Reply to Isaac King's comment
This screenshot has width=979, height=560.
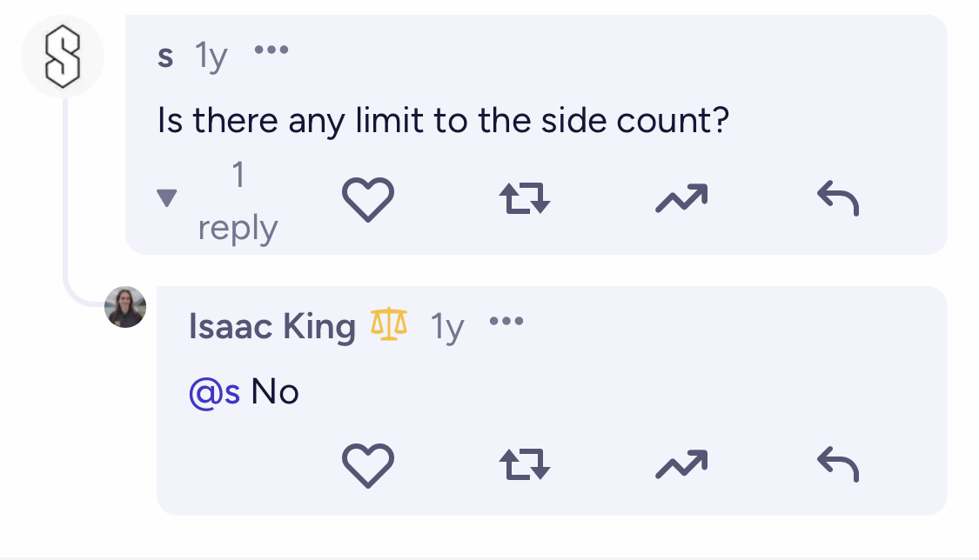(838, 464)
